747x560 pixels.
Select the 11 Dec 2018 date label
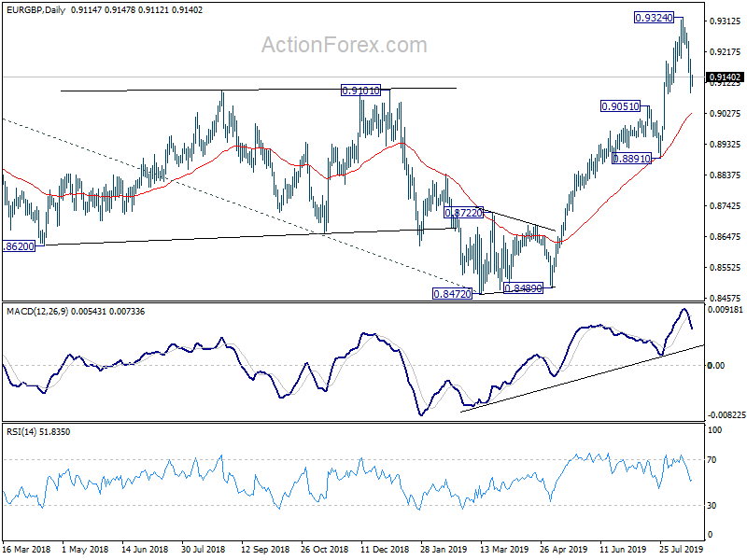pyautogui.click(x=385, y=550)
